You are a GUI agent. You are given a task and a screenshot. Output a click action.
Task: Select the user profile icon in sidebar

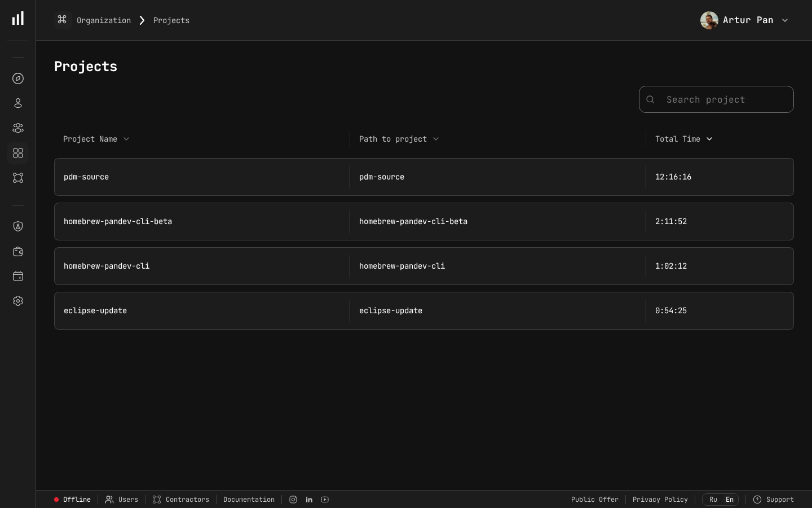click(18, 103)
